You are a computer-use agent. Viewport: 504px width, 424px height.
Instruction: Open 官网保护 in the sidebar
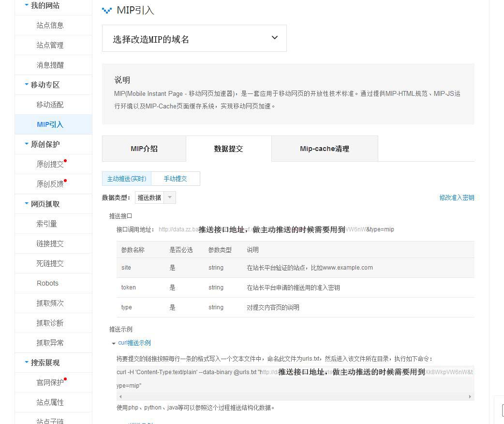(x=50, y=382)
